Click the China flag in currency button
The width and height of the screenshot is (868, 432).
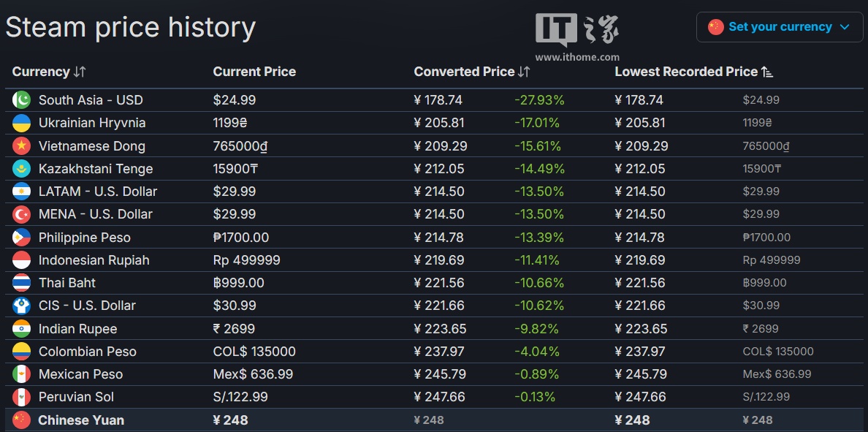pos(715,27)
